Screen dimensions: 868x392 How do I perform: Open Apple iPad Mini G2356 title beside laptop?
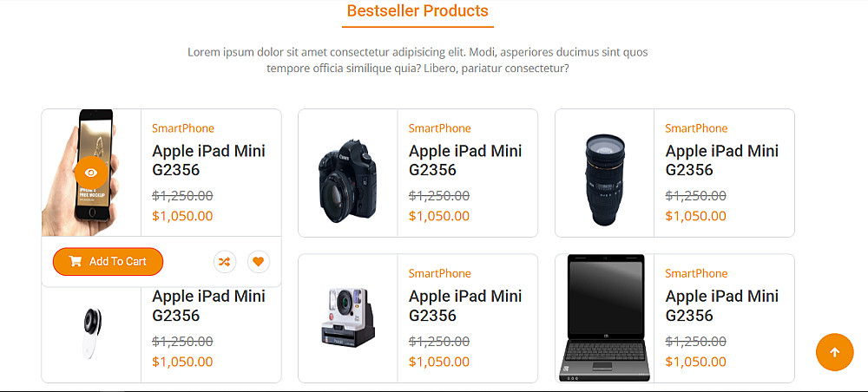point(722,306)
